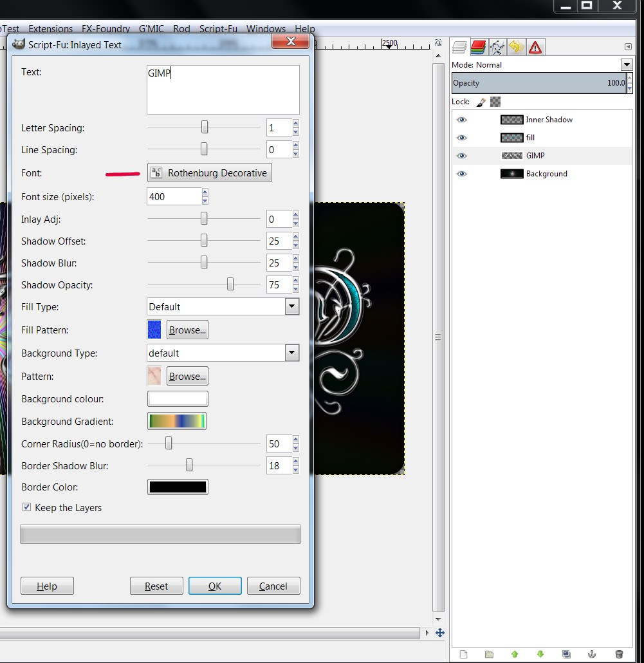Lower the selected layer with the down arrow
The height and width of the screenshot is (663, 644).
[540, 654]
